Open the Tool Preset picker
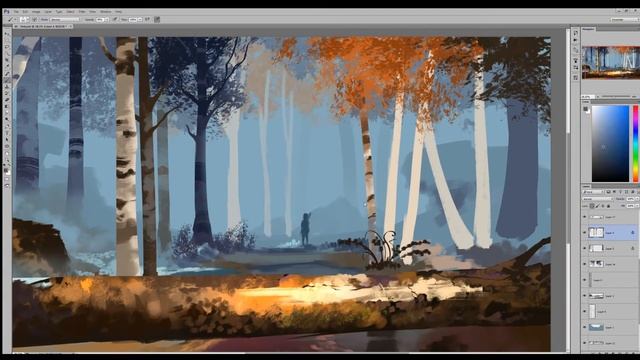This screenshot has width=640, height=360. [x=12, y=19]
